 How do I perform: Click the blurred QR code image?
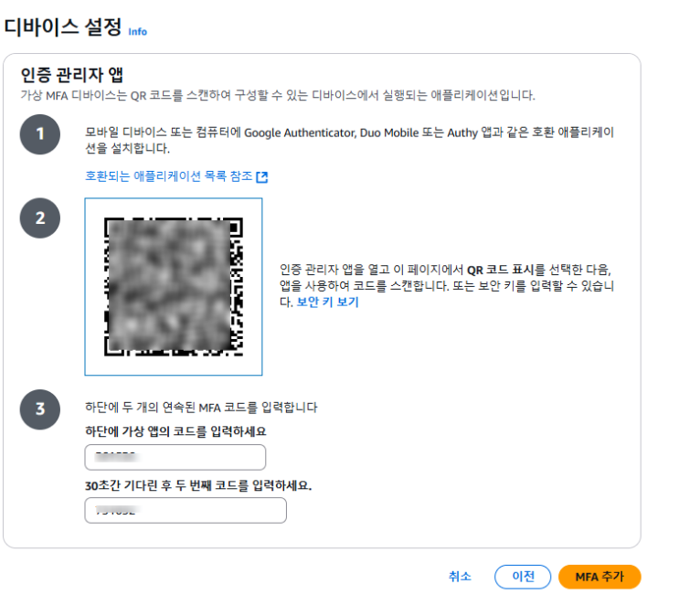(173, 286)
